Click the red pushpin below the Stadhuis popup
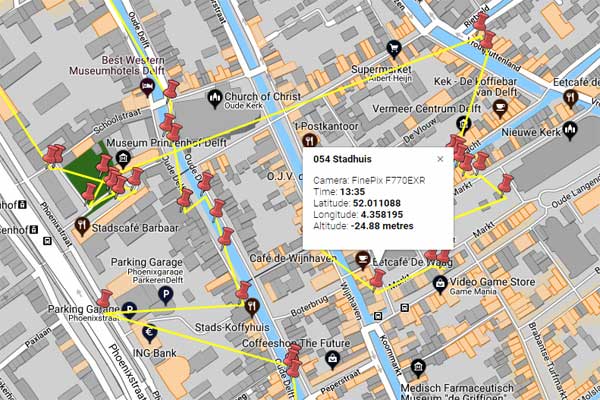The height and width of the screenshot is (400, 600). pyautogui.click(x=378, y=279)
